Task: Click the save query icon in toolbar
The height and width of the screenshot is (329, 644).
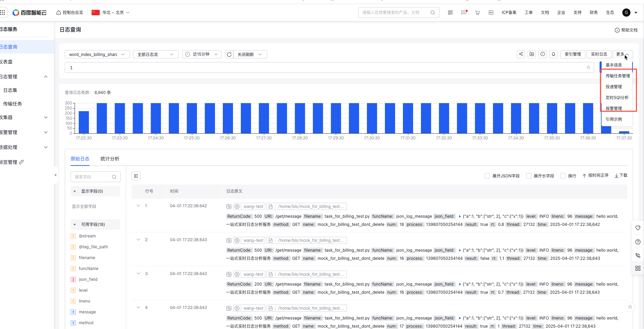Action: pos(532,54)
